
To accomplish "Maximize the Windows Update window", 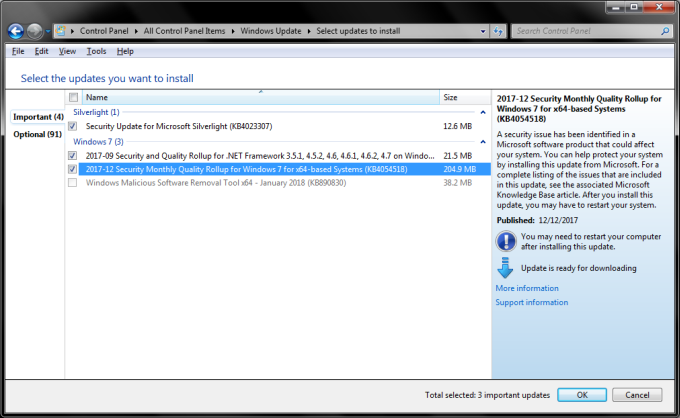I will click(634, 7).
